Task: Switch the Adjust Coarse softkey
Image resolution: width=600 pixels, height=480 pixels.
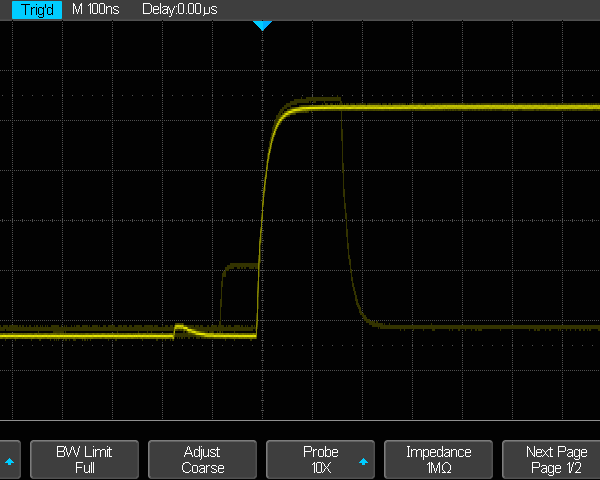Action: pos(202,460)
